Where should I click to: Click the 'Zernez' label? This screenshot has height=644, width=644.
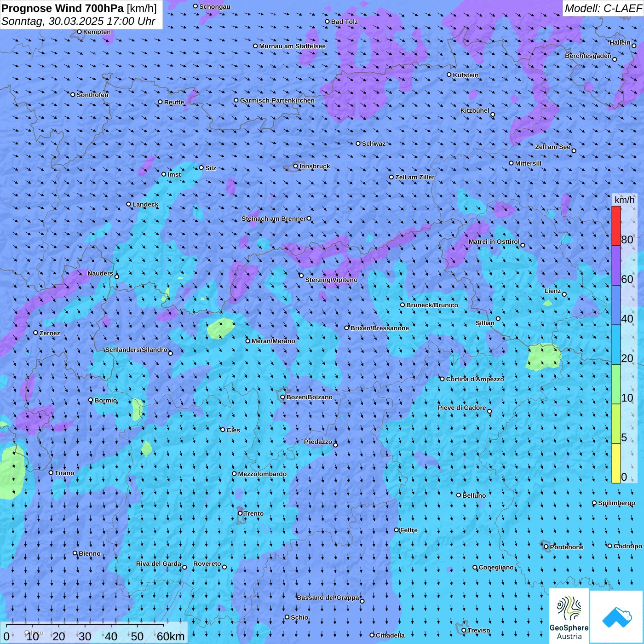(x=50, y=333)
